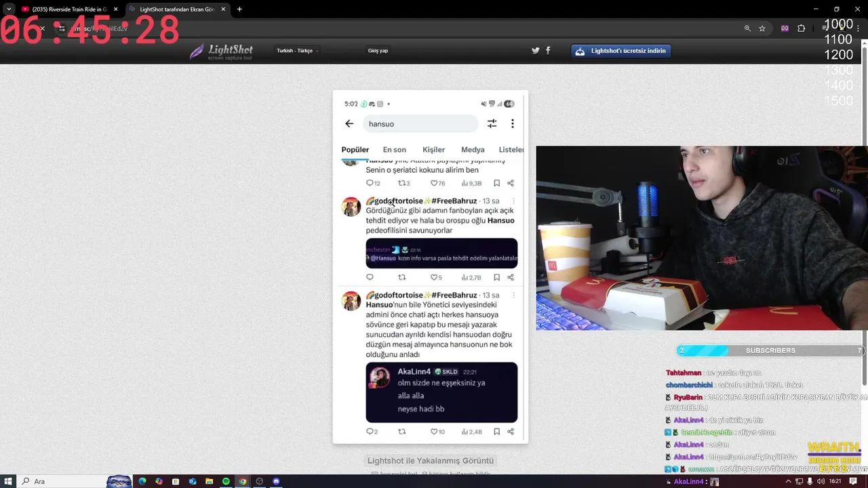Open the Chrome tab search dropdown arrow

point(8,9)
